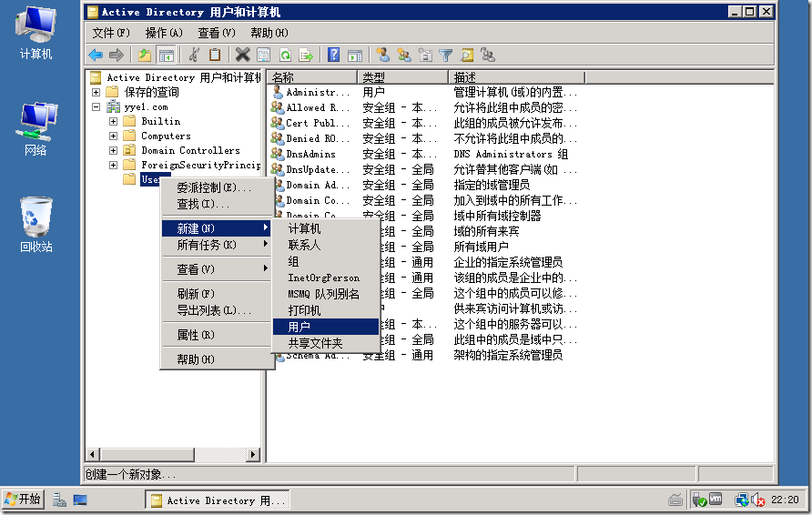Click the network tray icon

(x=742, y=500)
